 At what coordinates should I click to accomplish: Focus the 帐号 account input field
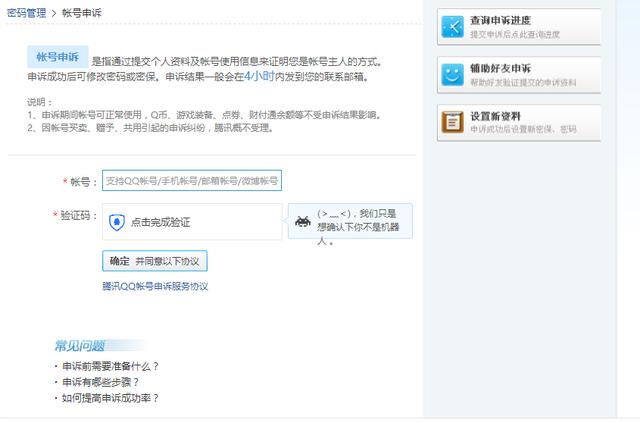pos(192,180)
